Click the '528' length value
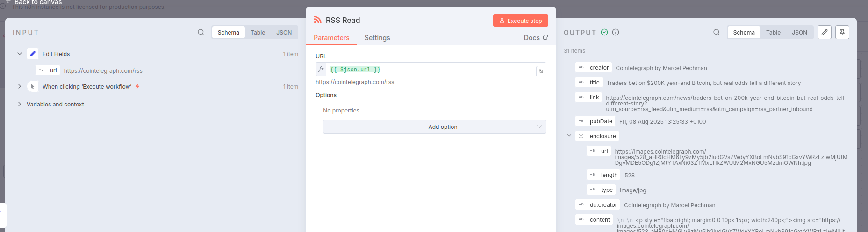Screen dimensions: 868x232 [630, 176]
